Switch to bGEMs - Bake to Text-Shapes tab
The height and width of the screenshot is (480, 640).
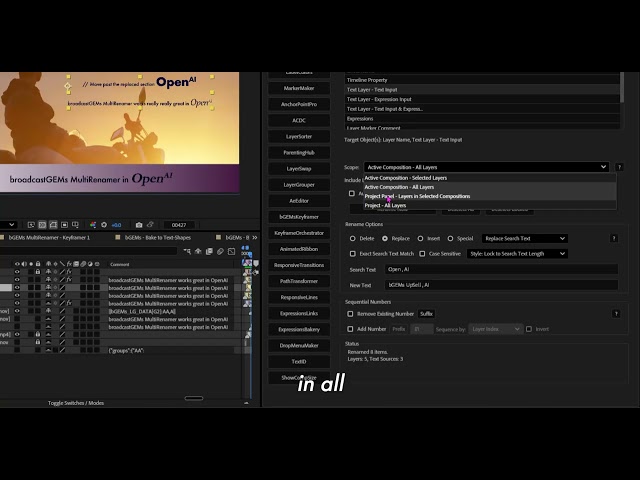point(158,238)
